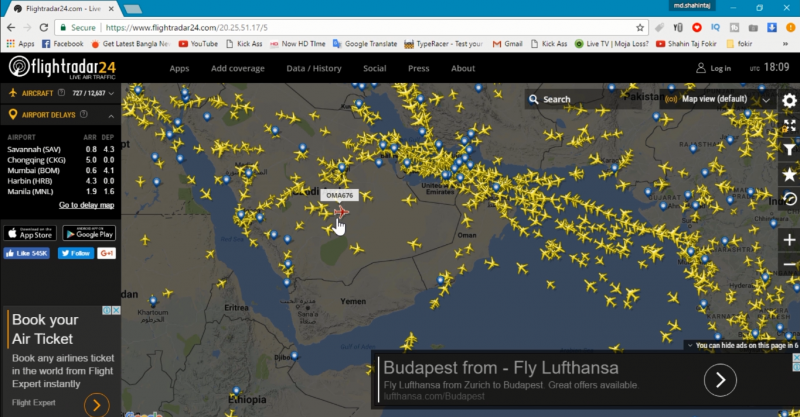Reload the page in Chrome
This screenshot has height=417, width=800.
point(44,28)
